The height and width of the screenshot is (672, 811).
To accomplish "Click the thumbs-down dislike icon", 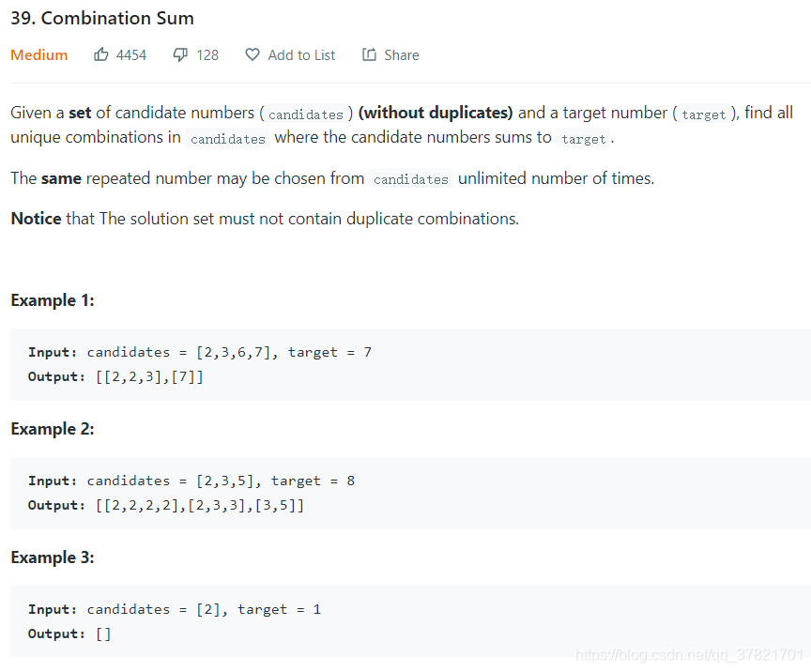I will (x=180, y=54).
